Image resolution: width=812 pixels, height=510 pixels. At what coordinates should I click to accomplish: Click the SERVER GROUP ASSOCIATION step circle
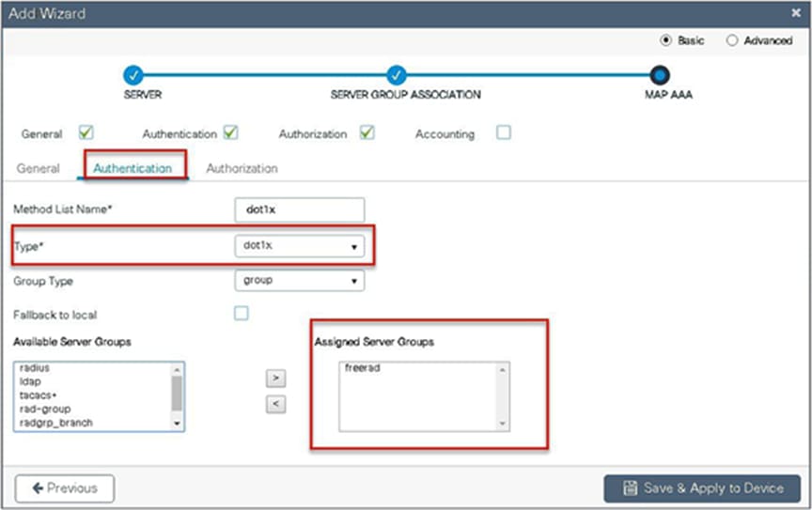pos(397,75)
